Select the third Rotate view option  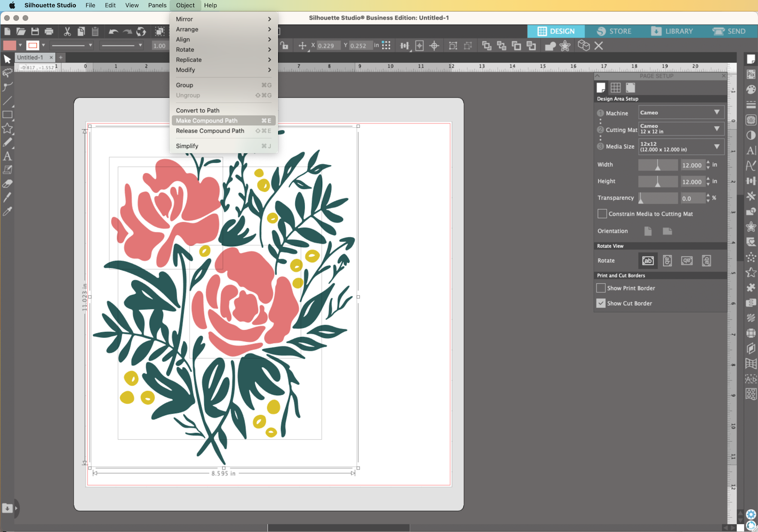(x=687, y=261)
